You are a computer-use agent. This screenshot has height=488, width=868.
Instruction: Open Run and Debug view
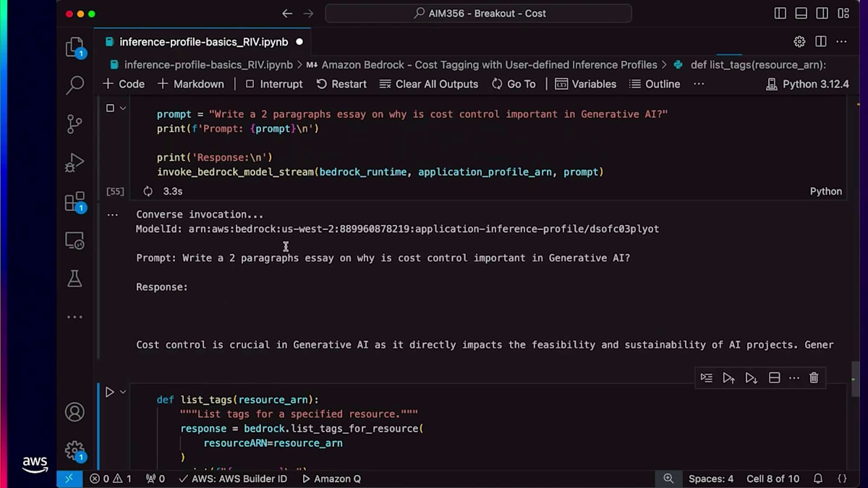point(75,163)
